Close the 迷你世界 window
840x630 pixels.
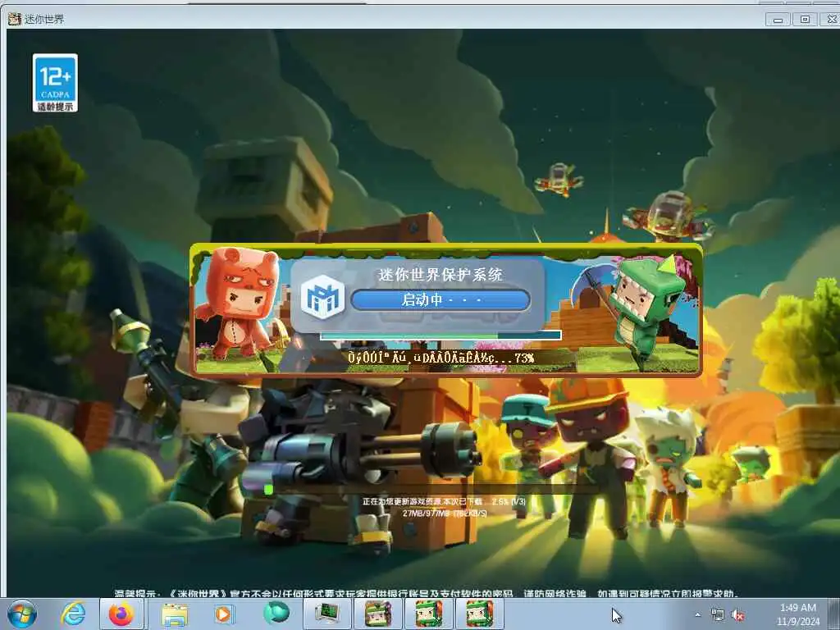(x=831, y=20)
